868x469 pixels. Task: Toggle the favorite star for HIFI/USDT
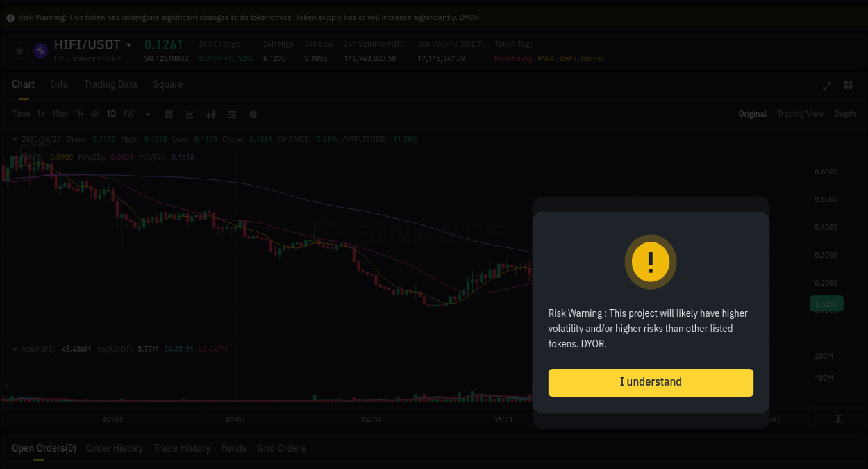(19, 50)
